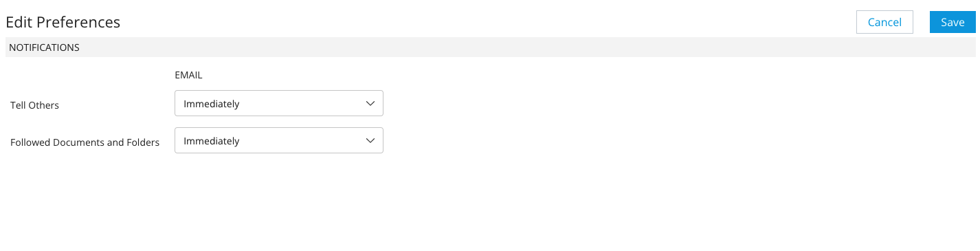Click the word 'Others' in Tell Others label
Image resolution: width=980 pixels, height=251 pixels.
pyautogui.click(x=45, y=105)
